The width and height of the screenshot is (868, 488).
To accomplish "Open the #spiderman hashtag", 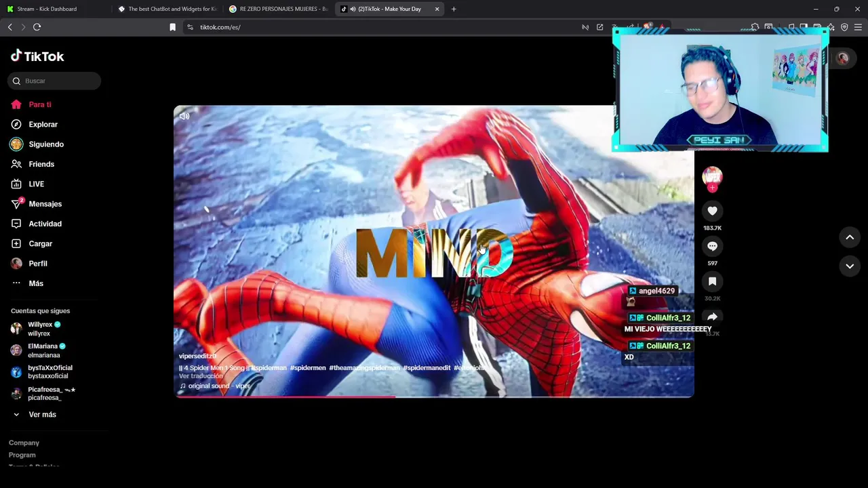I will click(270, 368).
